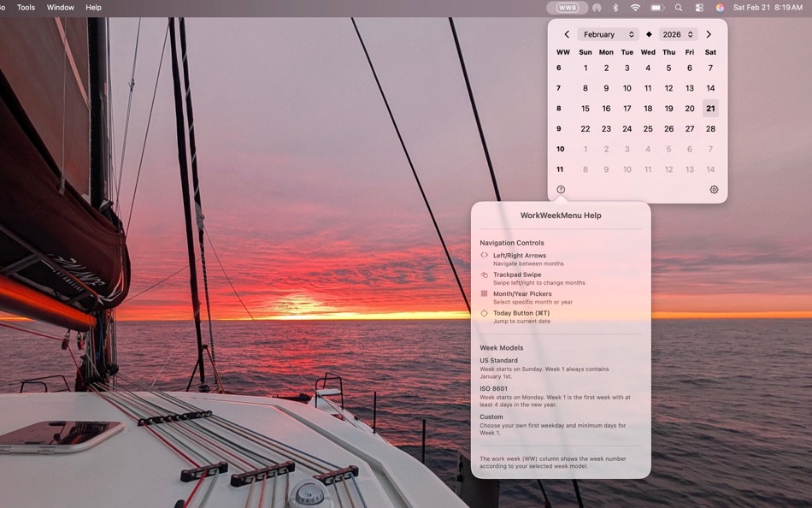Open the February month picker
The height and width of the screenshot is (508, 812).
point(607,34)
